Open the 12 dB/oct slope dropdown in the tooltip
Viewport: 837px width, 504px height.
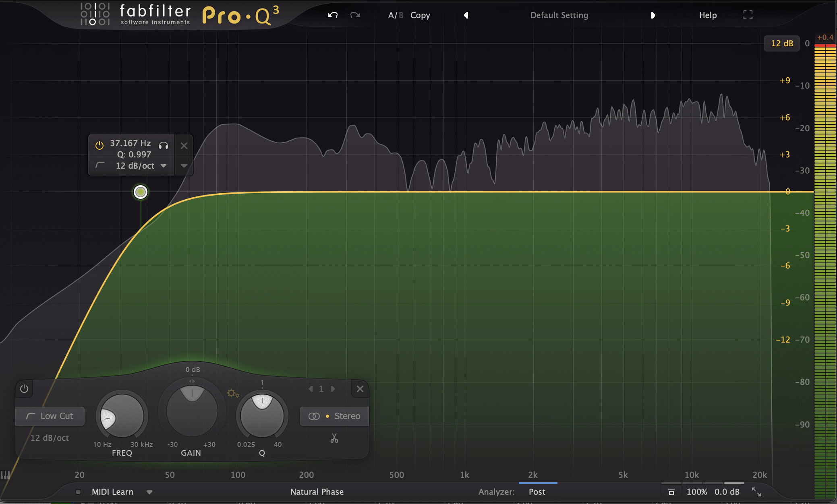tap(141, 166)
